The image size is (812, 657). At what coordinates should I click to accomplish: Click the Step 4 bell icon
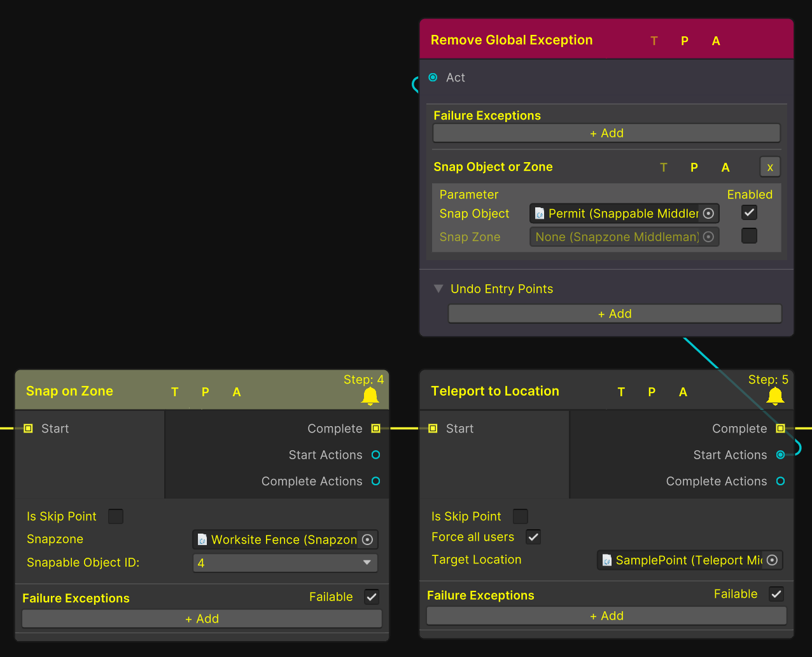click(370, 396)
